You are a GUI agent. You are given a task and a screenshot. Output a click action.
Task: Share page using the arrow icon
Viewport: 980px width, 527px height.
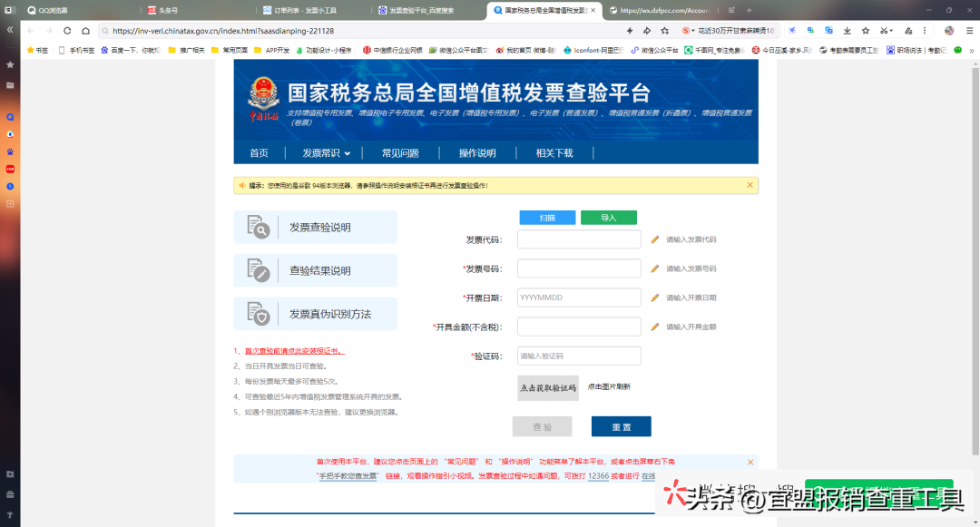647,31
